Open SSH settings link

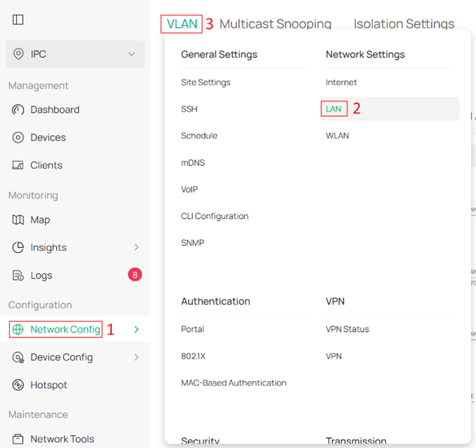(189, 109)
